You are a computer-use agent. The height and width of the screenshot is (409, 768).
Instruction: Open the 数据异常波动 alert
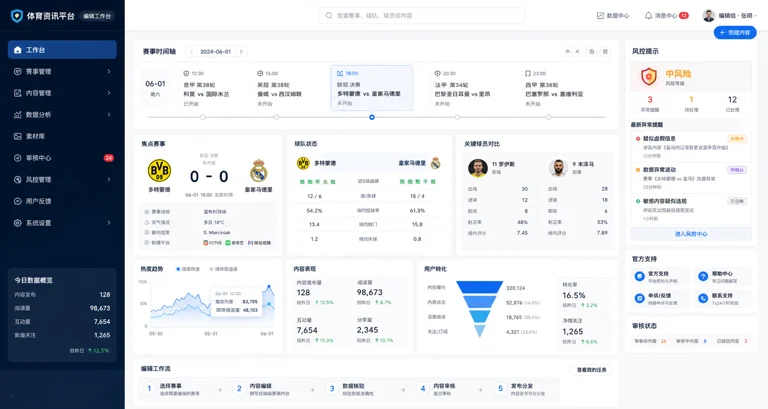pyautogui.click(x=691, y=178)
